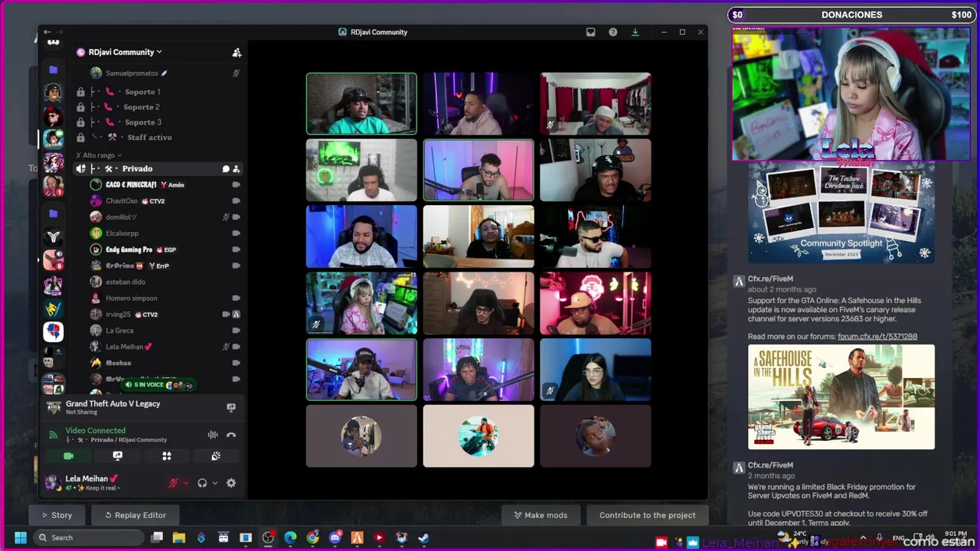Click user Endy Gaming Pro in list

[129, 249]
